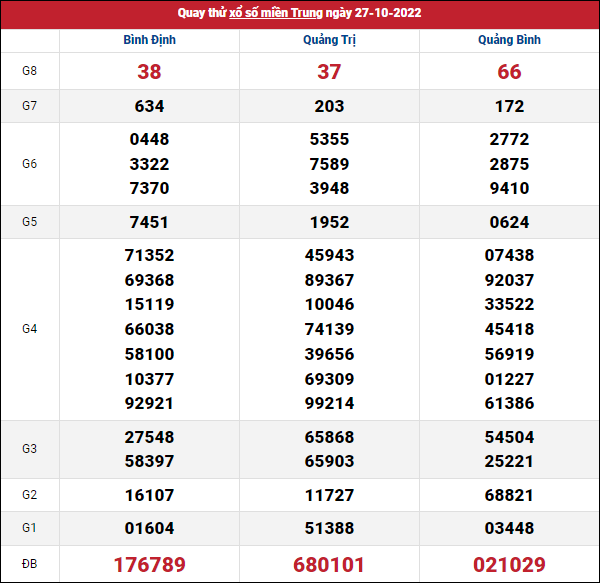Select the red G8 number 66
The height and width of the screenshot is (583, 600).
click(x=509, y=72)
